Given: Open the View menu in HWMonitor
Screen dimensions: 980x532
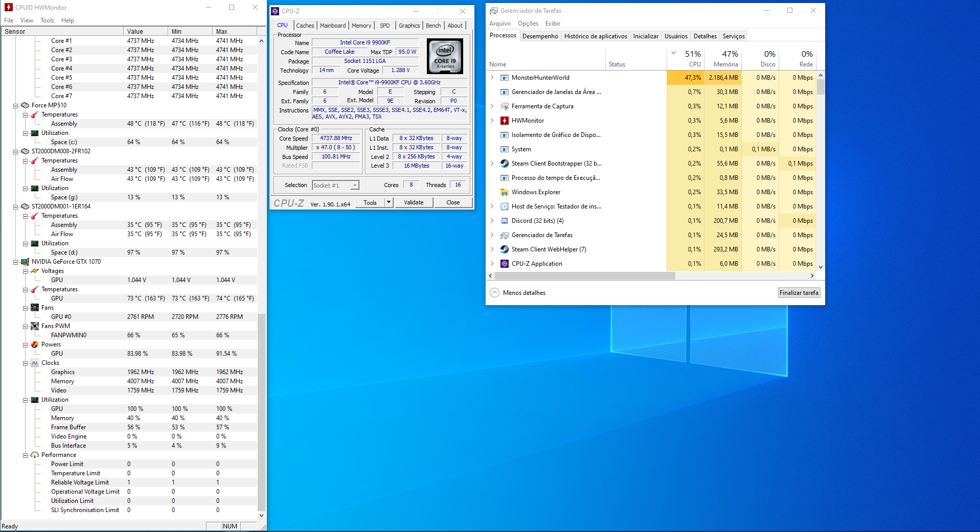Looking at the screenshot, I should [x=27, y=20].
